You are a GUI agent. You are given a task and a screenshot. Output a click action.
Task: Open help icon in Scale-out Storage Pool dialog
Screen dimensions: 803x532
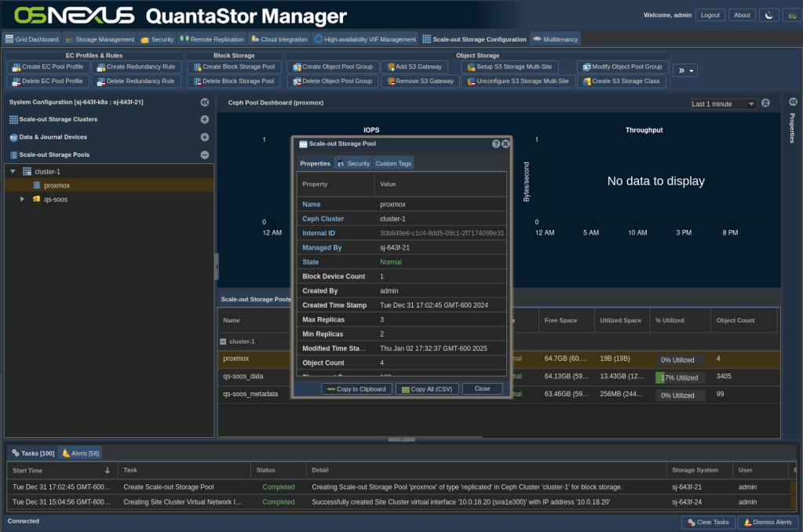(496, 144)
